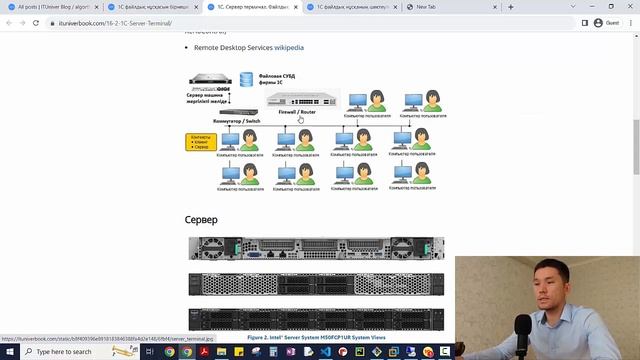Screen dimensions: 640x360
Task: Switch to All posts ITUniver Blog tab
Action: [x=52, y=7]
